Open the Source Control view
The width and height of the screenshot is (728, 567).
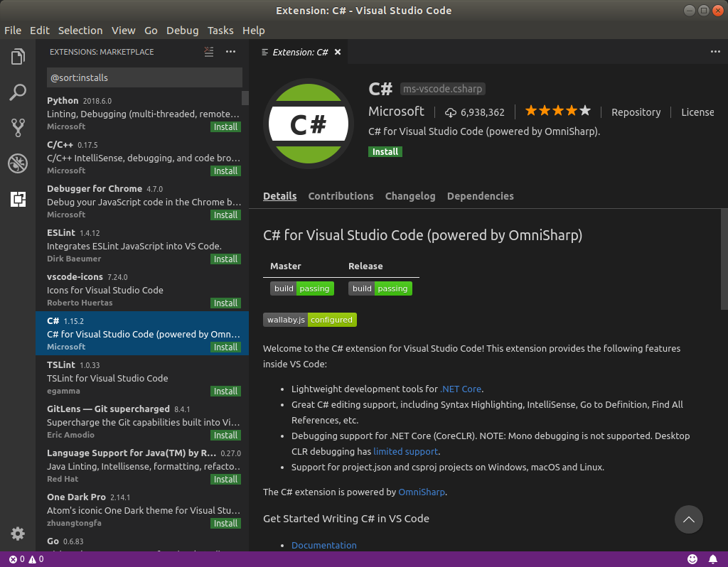pos(18,128)
